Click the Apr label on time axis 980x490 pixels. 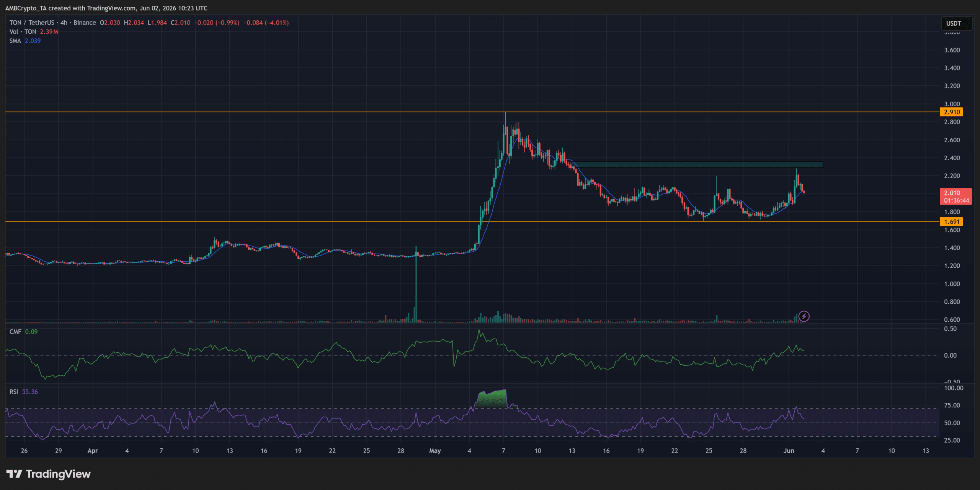93,451
